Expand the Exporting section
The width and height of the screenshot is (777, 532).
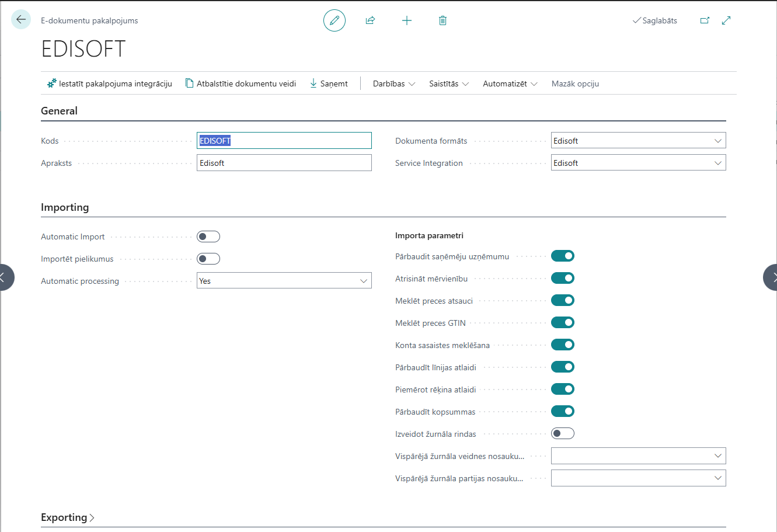point(68,517)
